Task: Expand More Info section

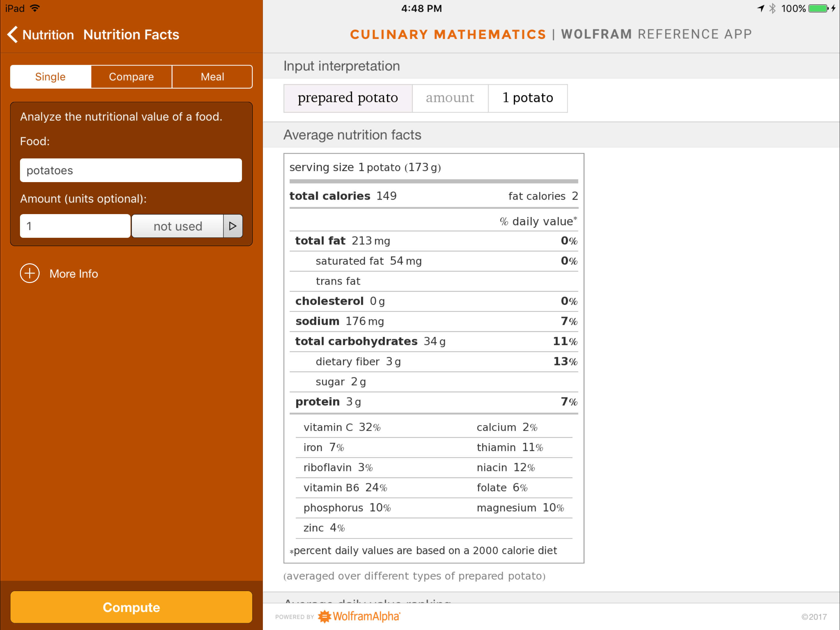Action: pos(74,273)
